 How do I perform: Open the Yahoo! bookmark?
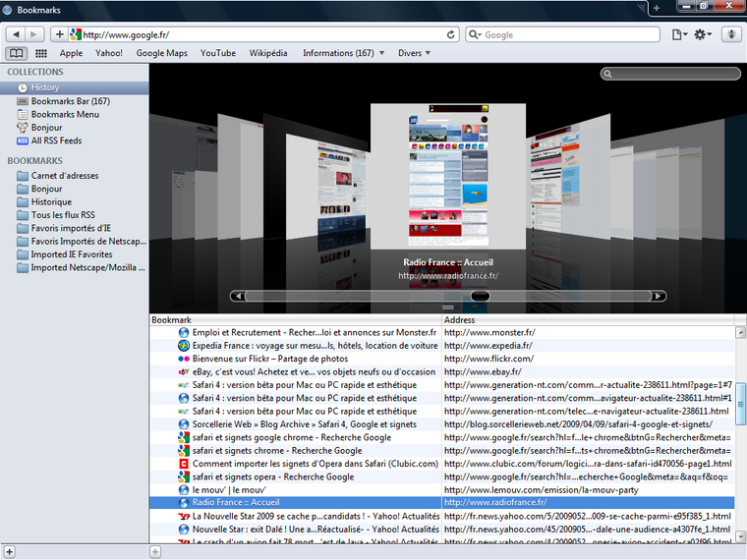[x=109, y=53]
